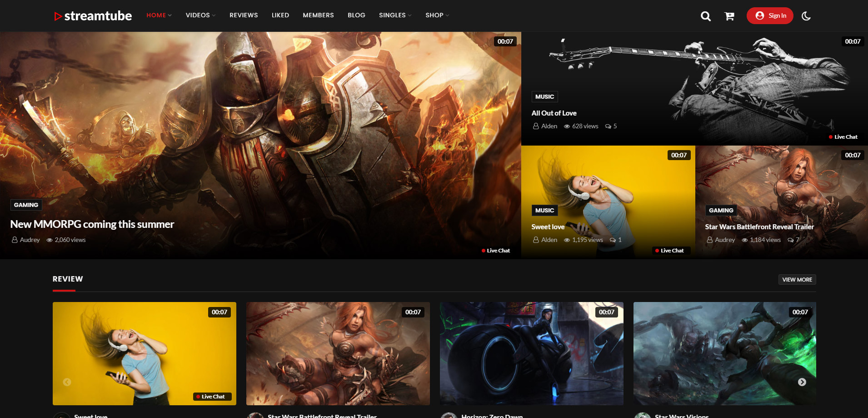Open the REVIEWS menu item

(244, 15)
